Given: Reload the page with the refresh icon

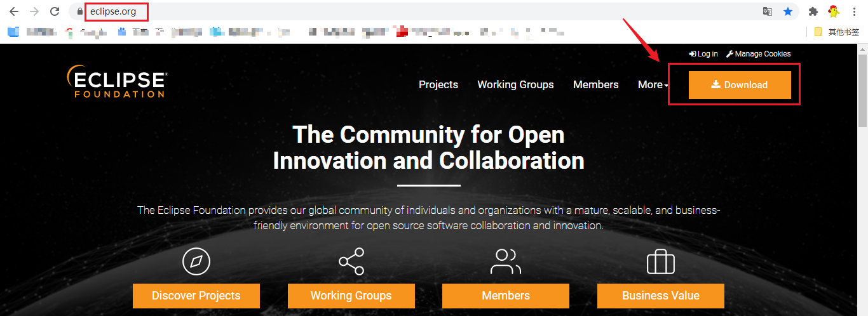Looking at the screenshot, I should 55,11.
